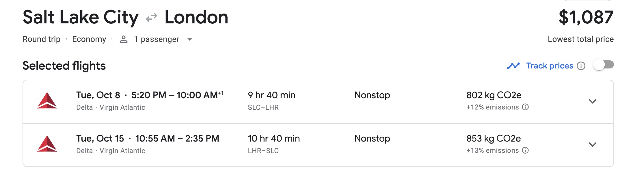The height and width of the screenshot is (182, 644).
Task: Select the Economy class label
Action: (x=89, y=39)
